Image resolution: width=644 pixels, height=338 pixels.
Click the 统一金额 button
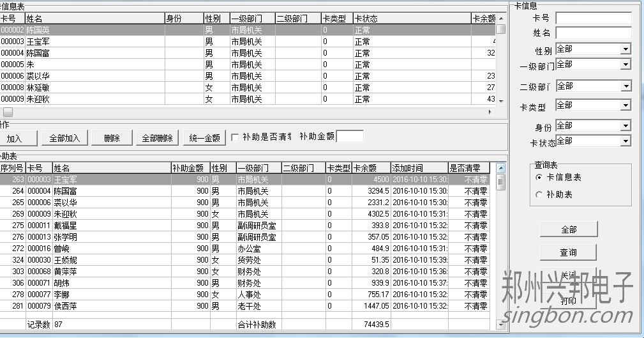[204, 138]
